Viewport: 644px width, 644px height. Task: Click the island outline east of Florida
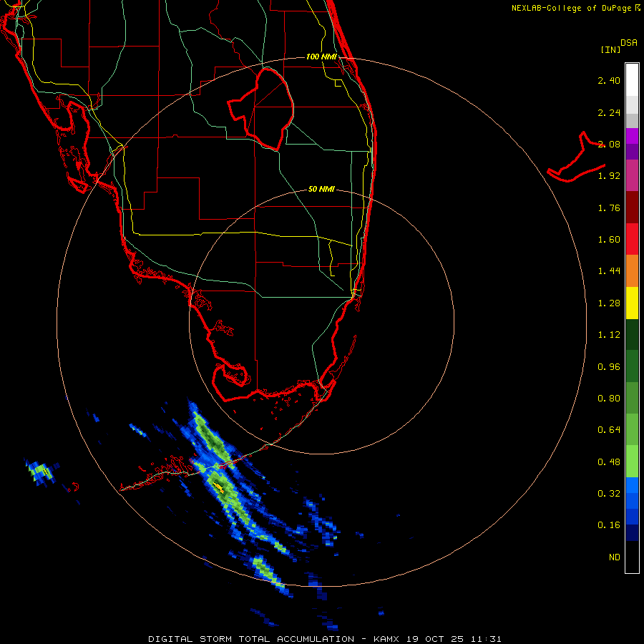coord(577,157)
